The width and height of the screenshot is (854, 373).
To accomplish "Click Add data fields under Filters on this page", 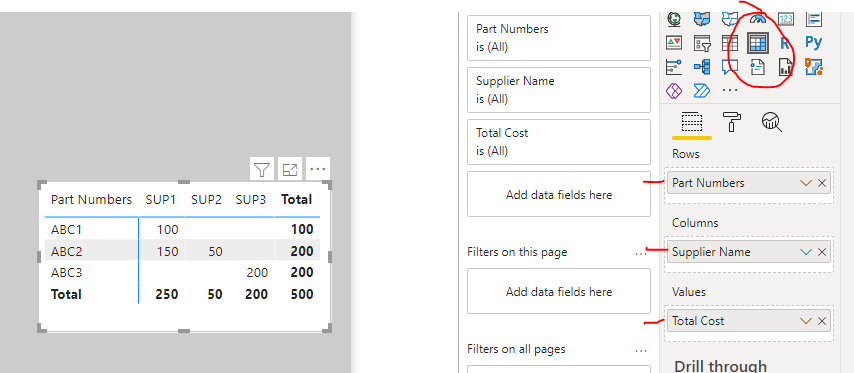I will pos(559,291).
